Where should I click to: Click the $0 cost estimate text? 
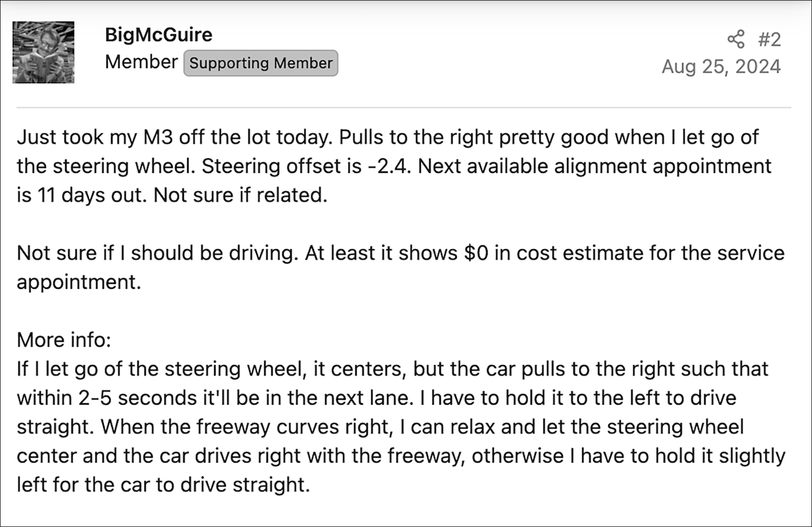tap(476, 253)
